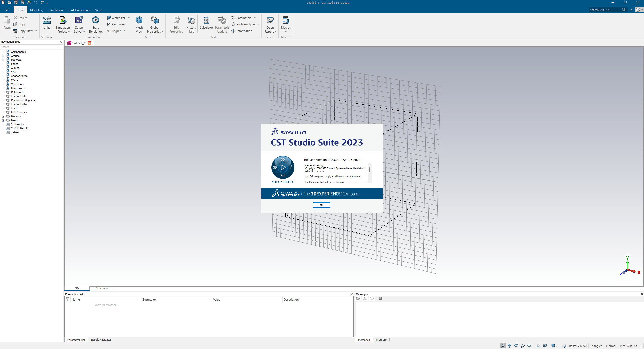Close the Navigation Tree panel
This screenshot has height=349, width=644.
click(61, 42)
